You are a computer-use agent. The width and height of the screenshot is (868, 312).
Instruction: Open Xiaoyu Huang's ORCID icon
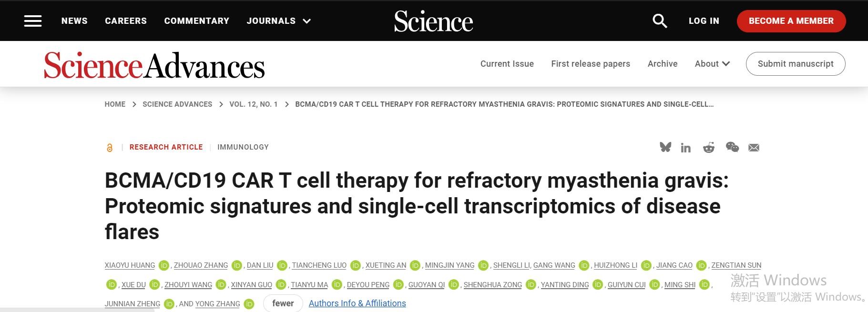164,265
